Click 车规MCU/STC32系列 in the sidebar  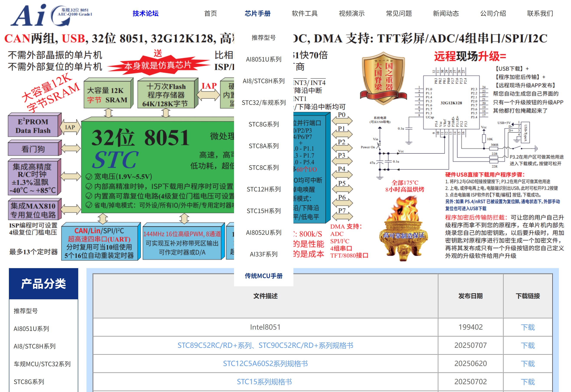tap(42, 364)
